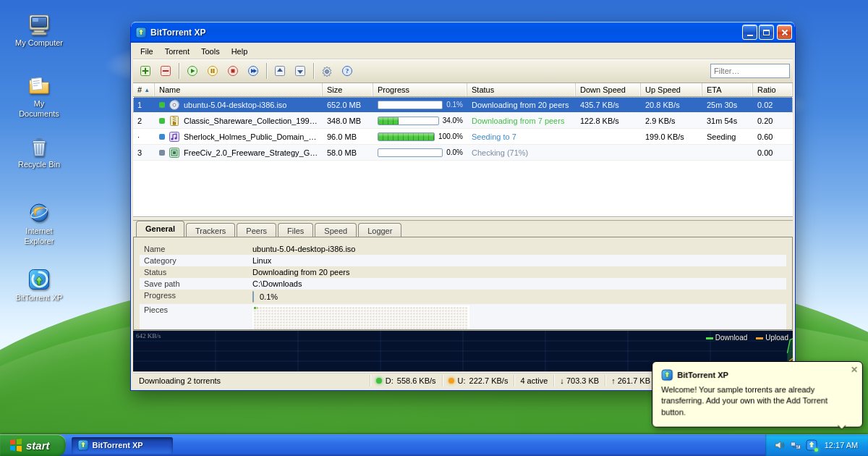Click the Sherlock_Holmes 100.0% progress bar
The image size is (868, 456).
tap(406, 137)
